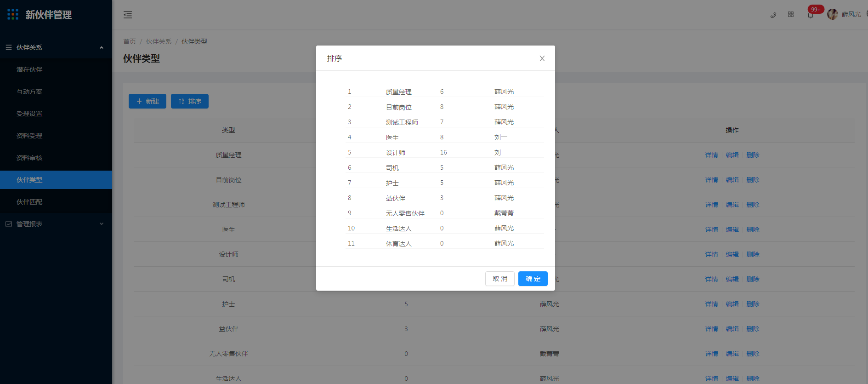Select 医生 row in sort dialog

point(445,137)
